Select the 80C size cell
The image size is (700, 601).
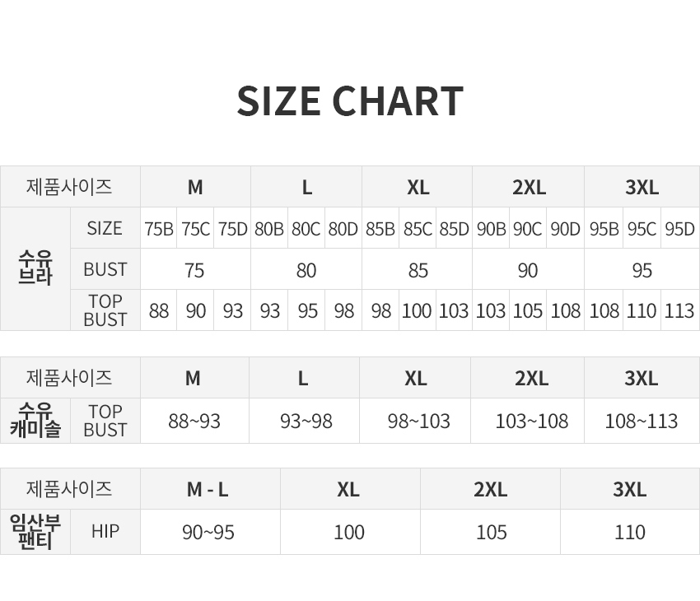(306, 228)
